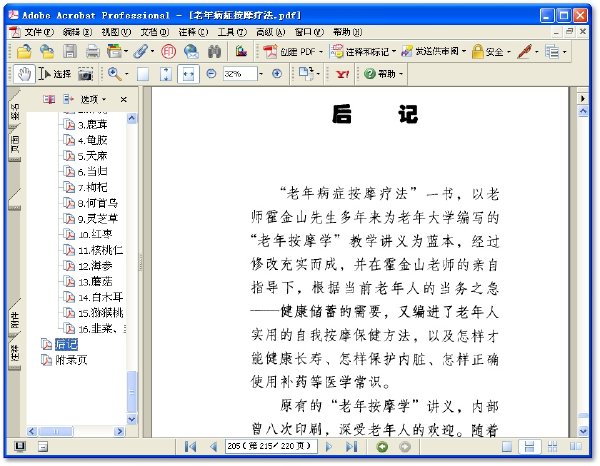The image size is (600, 466).
Task: Select bookmark 14.白木耳
Action: pos(100,297)
